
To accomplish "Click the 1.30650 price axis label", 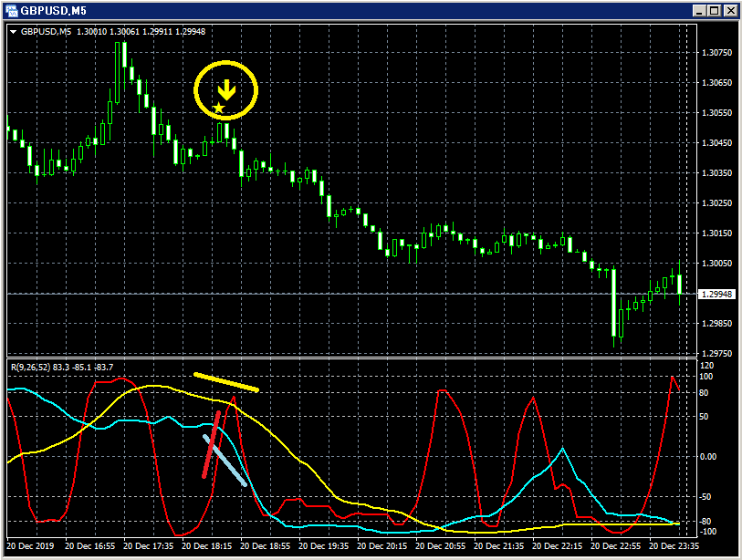I will pos(717,83).
